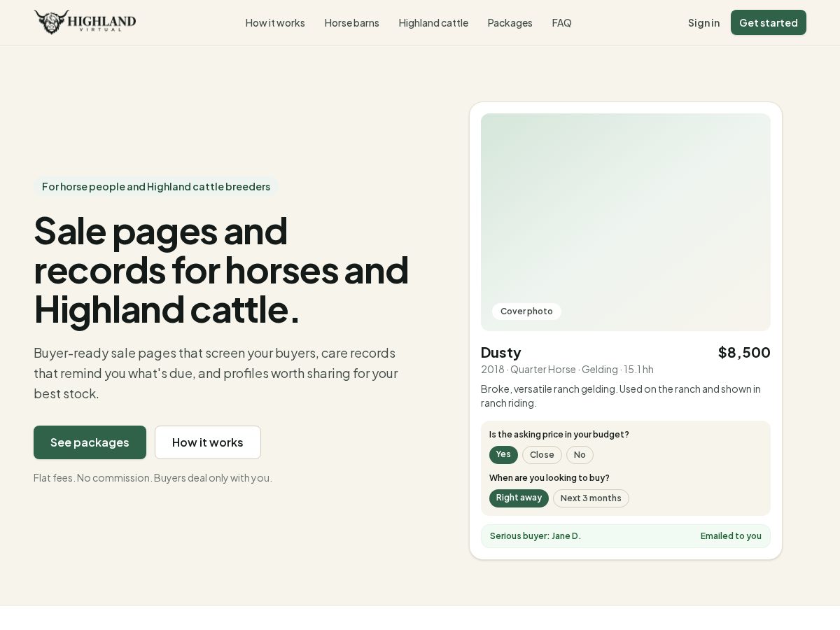Click the Is the asking price question
Viewport: 840px width, 630px height.
point(559,435)
